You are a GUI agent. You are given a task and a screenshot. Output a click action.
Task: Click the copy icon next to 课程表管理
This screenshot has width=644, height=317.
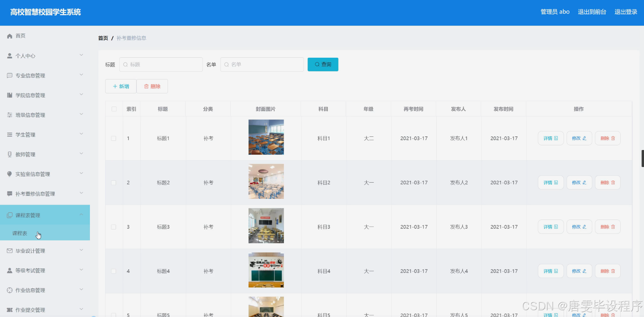point(10,215)
